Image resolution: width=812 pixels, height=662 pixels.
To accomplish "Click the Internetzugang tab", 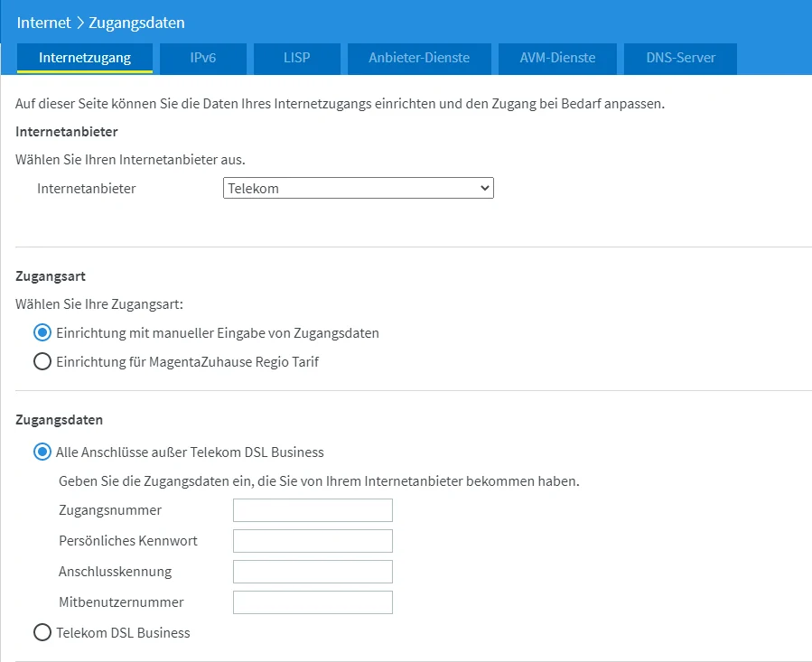I will (85, 58).
